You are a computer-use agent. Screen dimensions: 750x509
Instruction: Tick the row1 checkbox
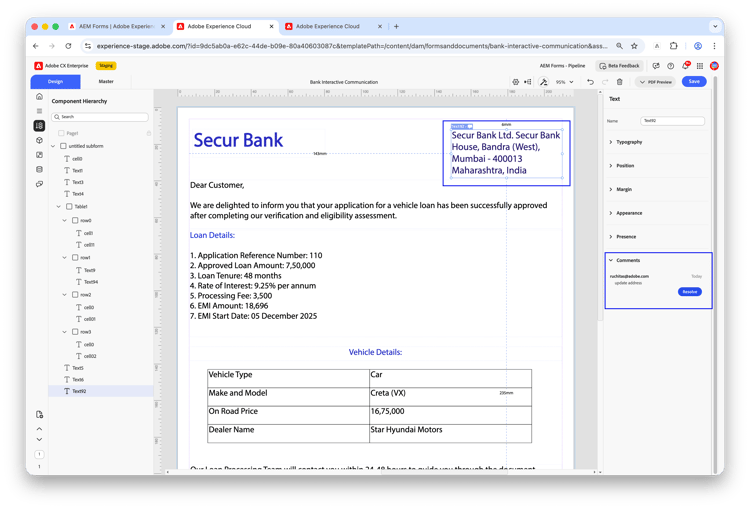[75, 257]
